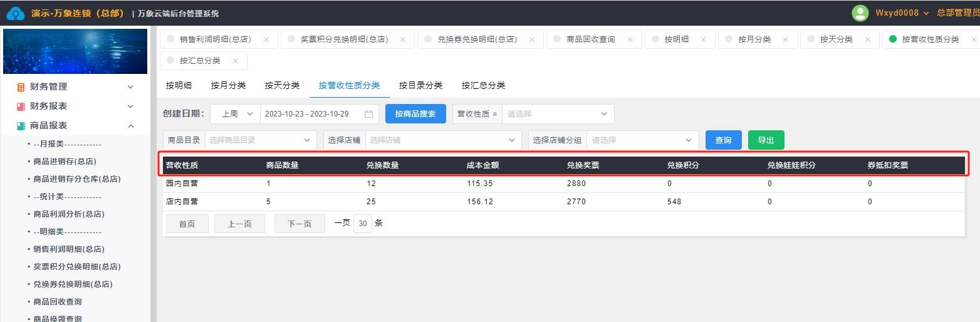Screen dimensions: 980x322
Task: Open the 上周 date preset dropdown
Action: point(235,114)
